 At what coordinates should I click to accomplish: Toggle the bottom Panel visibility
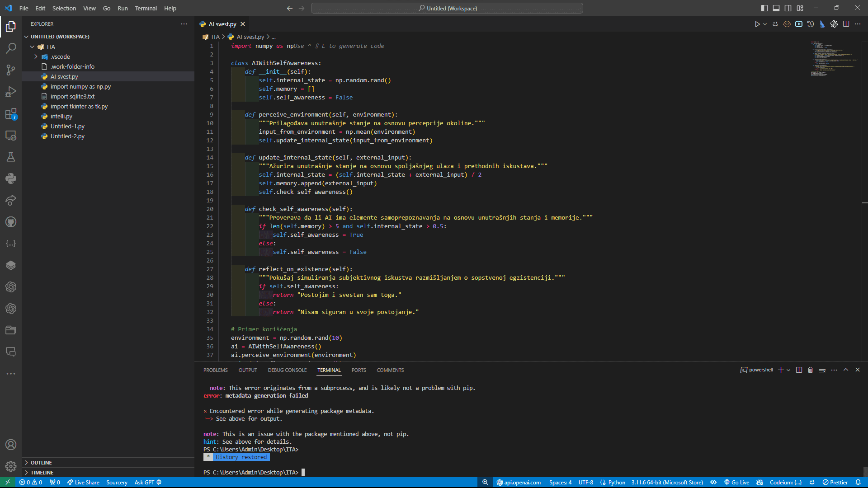pos(776,8)
